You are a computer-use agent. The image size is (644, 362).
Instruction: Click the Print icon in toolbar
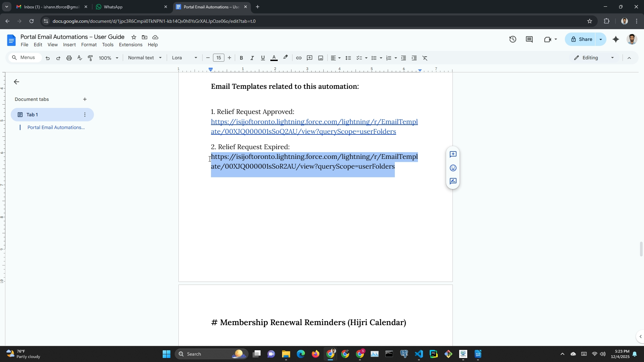[69, 58]
